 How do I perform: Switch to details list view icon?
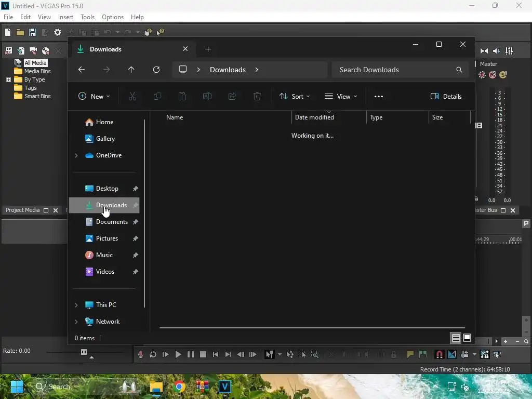(x=456, y=338)
